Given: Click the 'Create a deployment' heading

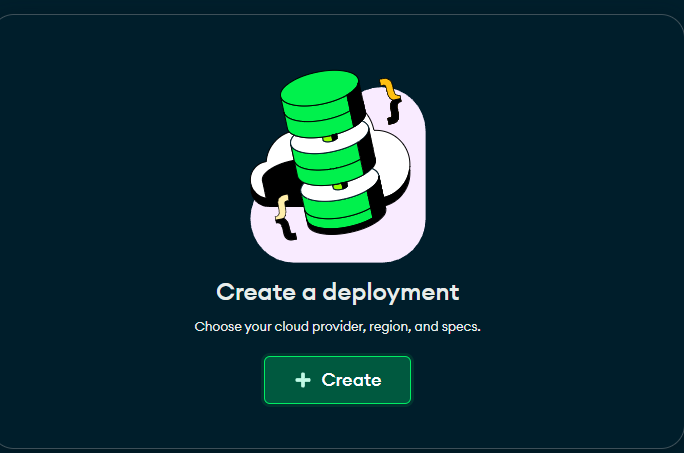Looking at the screenshot, I should [338, 292].
